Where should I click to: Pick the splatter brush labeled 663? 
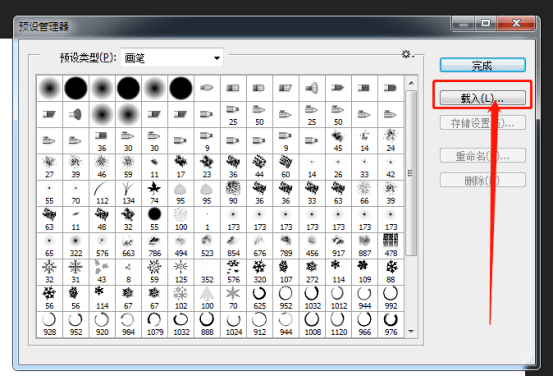point(128,246)
